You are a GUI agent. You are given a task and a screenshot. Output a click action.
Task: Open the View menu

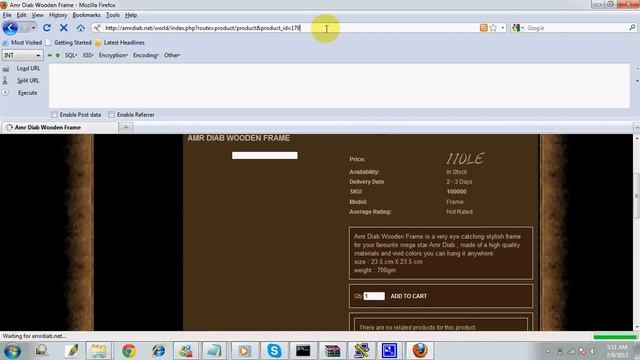coord(38,15)
